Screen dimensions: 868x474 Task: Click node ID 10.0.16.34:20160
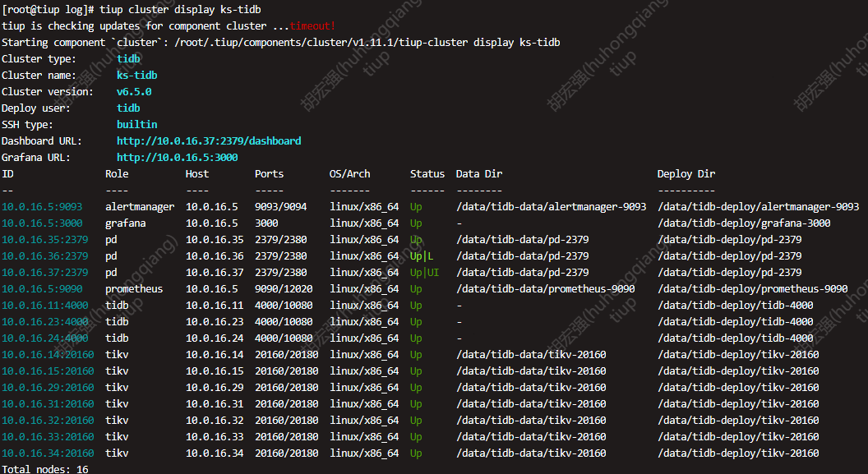(48, 453)
